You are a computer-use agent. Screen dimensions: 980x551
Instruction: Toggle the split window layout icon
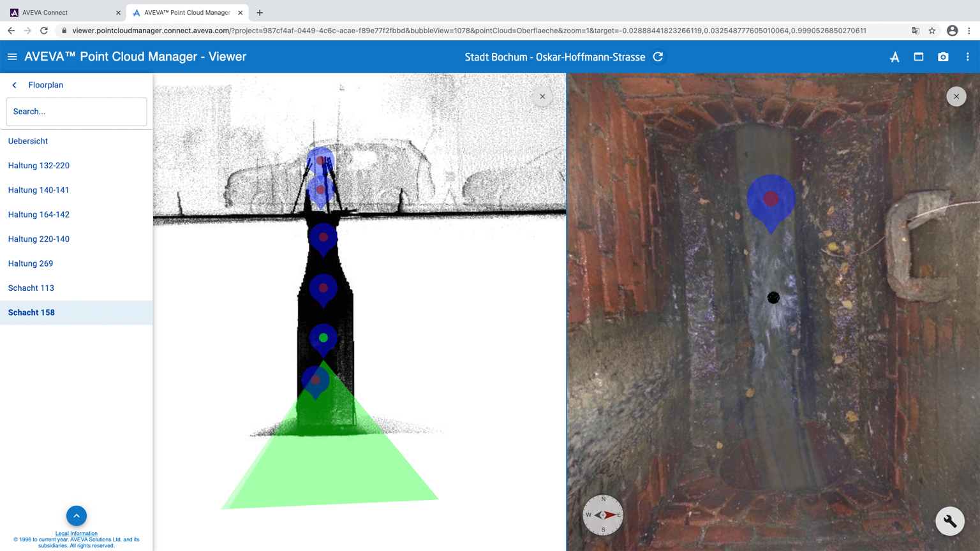coord(919,57)
